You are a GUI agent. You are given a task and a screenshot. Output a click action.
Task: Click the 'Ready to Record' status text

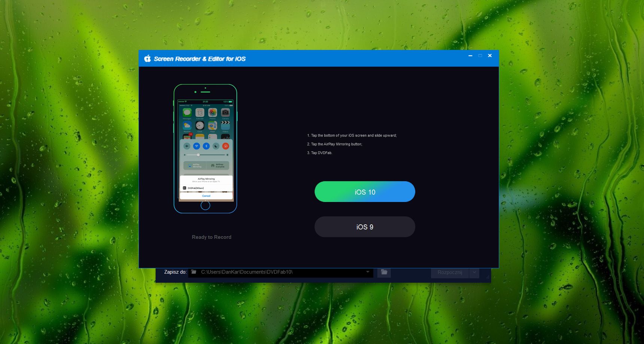pos(212,237)
